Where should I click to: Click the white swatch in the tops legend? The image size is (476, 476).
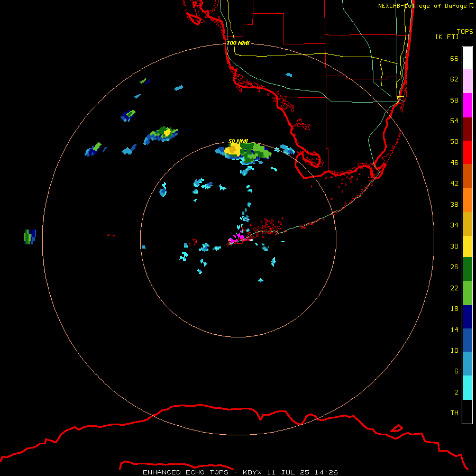tap(467, 58)
